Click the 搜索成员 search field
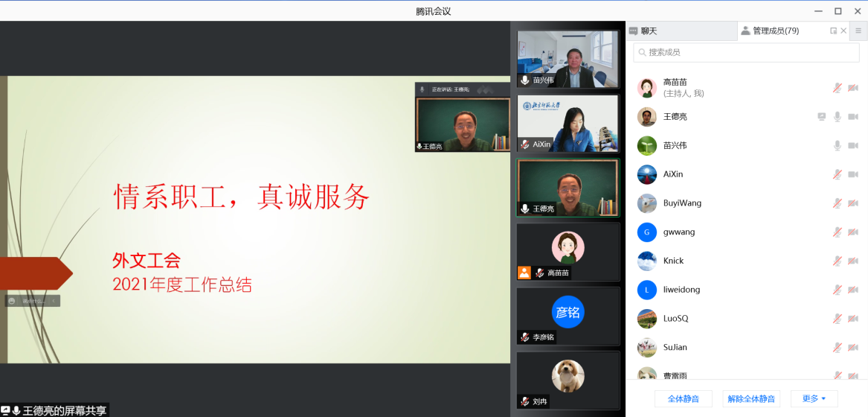 click(746, 52)
